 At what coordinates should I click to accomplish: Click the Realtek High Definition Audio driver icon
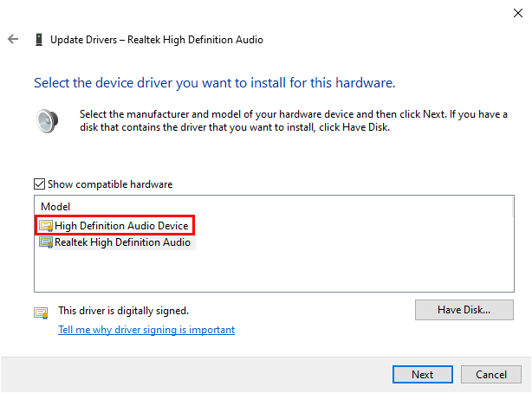[x=46, y=243]
